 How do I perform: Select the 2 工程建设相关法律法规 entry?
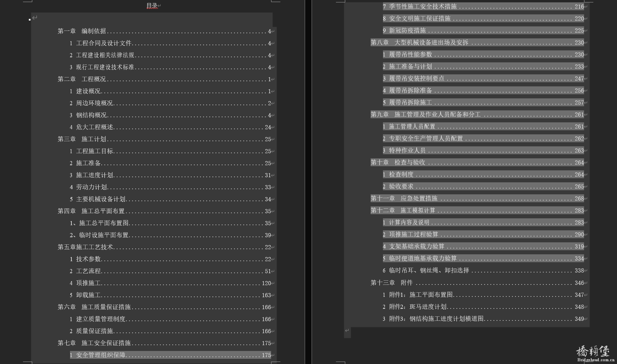(171, 55)
